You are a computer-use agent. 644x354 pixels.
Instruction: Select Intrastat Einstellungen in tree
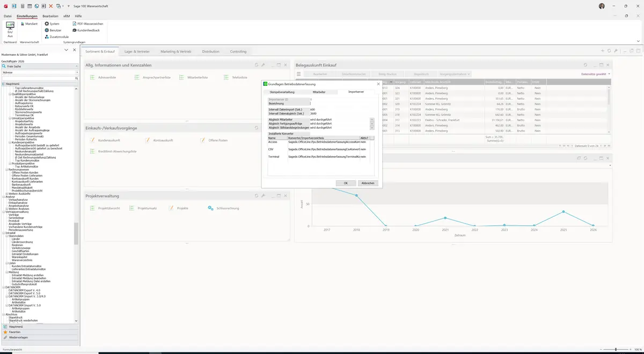click(x=25, y=254)
